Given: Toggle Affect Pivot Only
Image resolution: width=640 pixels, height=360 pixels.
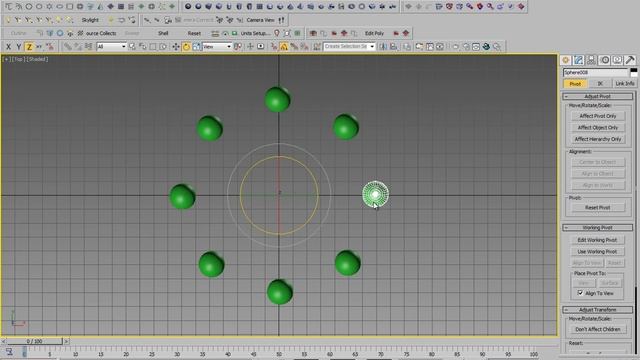Looking at the screenshot, I should click(598, 116).
